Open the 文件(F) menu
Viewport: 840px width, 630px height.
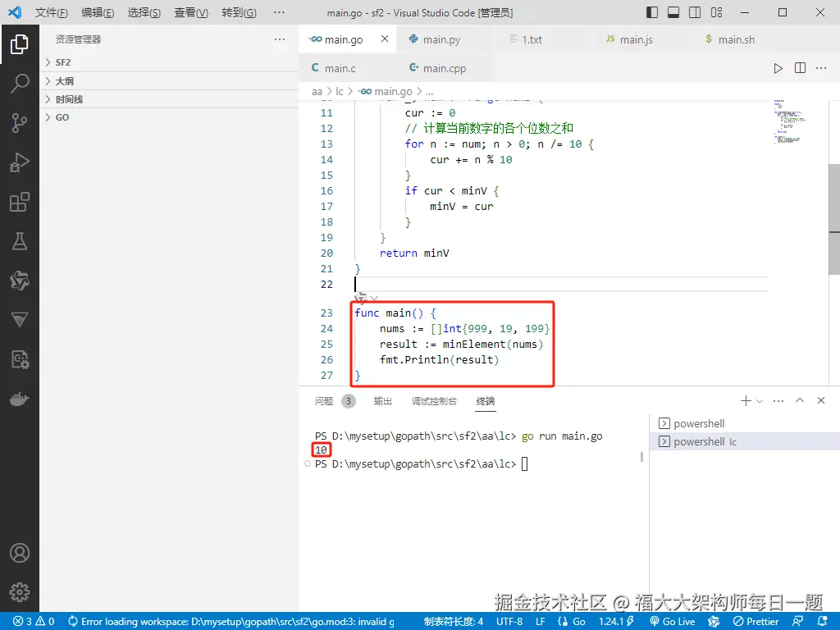(x=51, y=12)
